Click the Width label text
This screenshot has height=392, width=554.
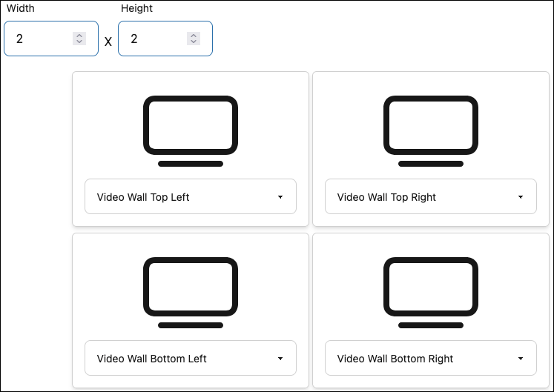[x=21, y=8]
